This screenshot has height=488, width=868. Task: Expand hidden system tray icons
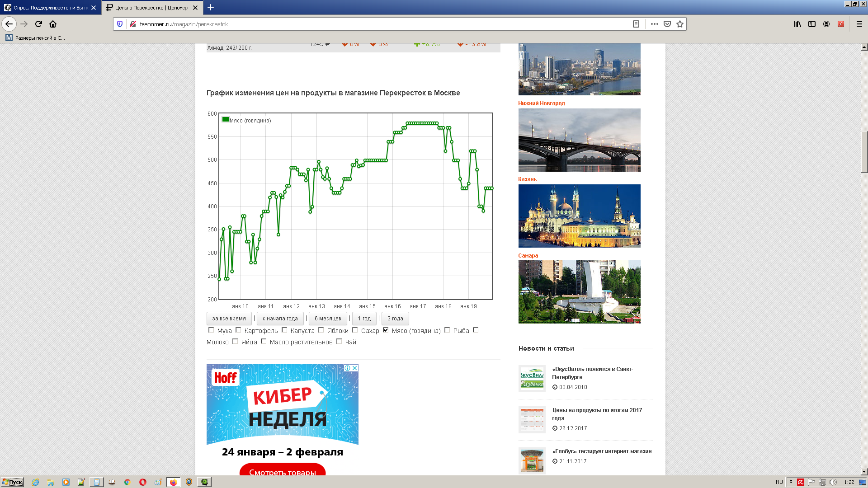[x=791, y=482]
